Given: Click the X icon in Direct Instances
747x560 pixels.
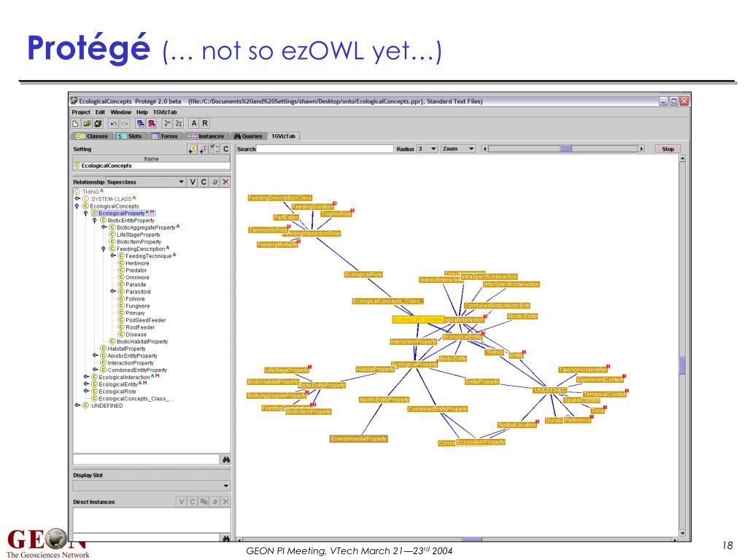Looking at the screenshot, I should [226, 502].
